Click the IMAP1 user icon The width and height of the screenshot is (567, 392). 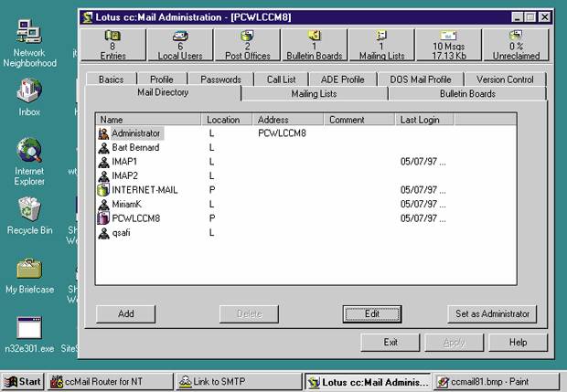point(103,162)
